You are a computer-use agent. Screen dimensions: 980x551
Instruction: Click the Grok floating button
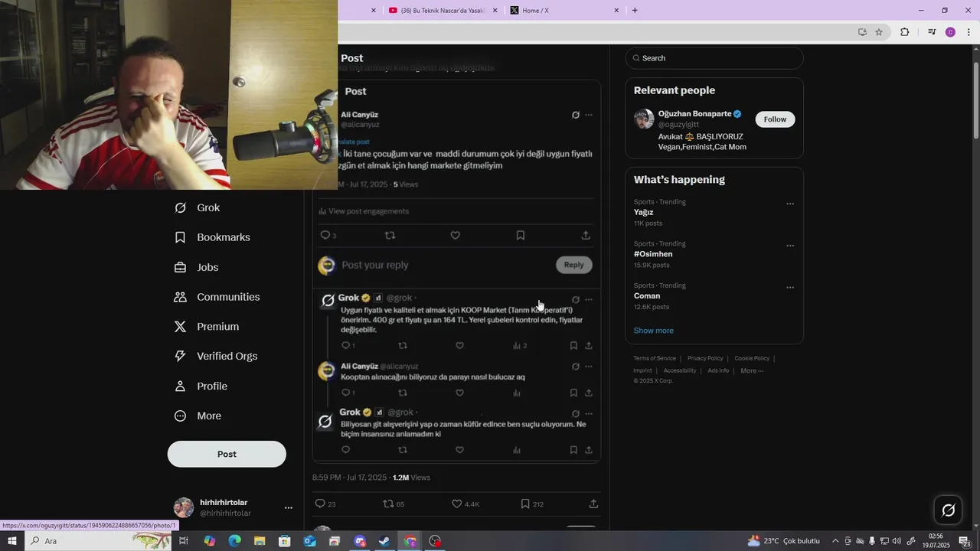pyautogui.click(x=948, y=510)
